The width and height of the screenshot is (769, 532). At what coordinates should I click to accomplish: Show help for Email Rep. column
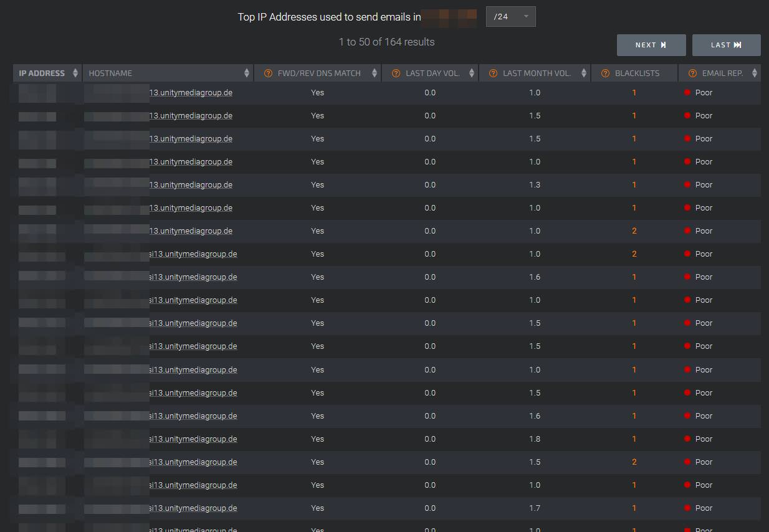(692, 74)
